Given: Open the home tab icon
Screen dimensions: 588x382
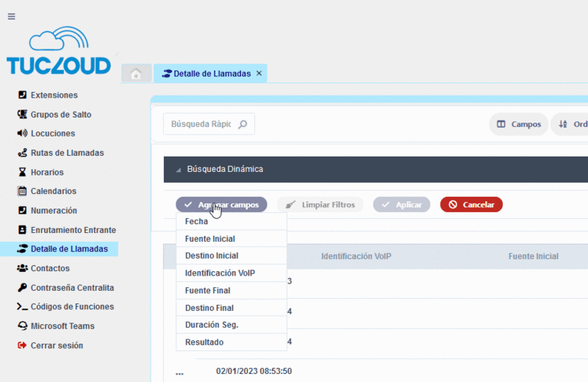Looking at the screenshot, I should [136, 73].
